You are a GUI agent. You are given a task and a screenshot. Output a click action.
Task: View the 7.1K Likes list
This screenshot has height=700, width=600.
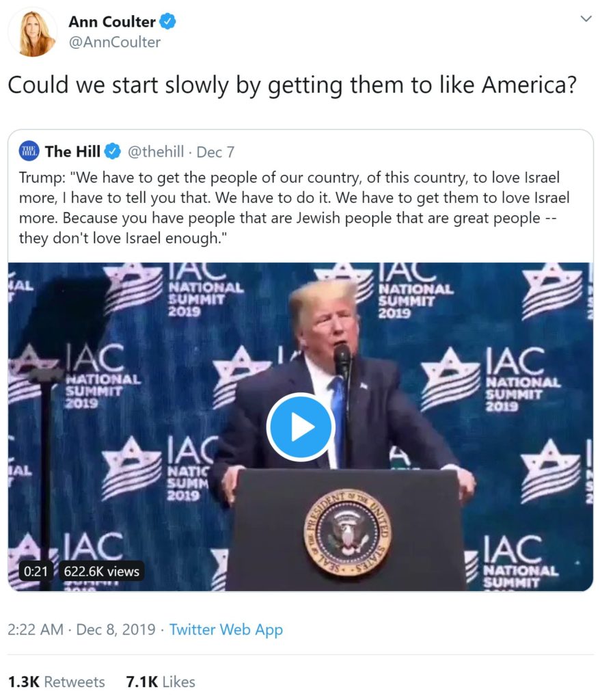point(161,682)
